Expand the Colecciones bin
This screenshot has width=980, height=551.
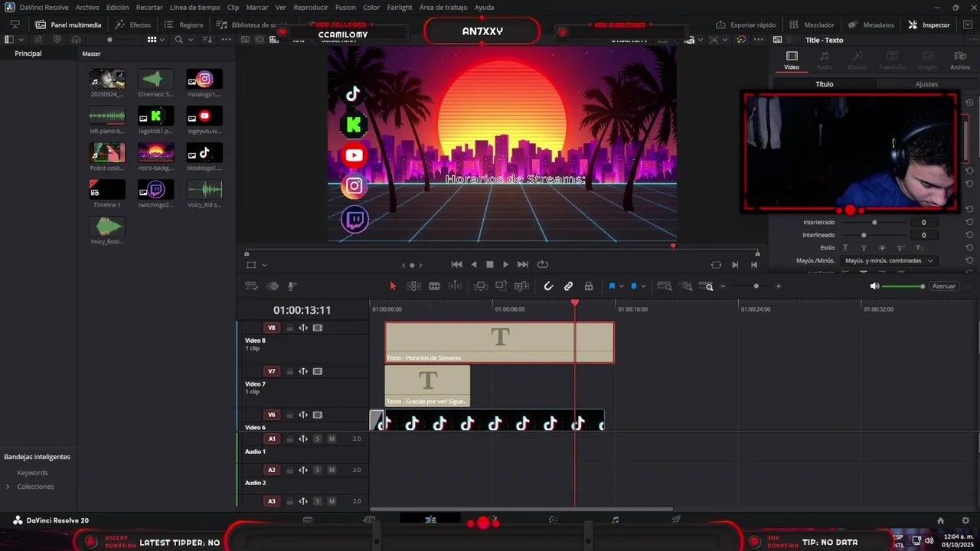point(8,487)
